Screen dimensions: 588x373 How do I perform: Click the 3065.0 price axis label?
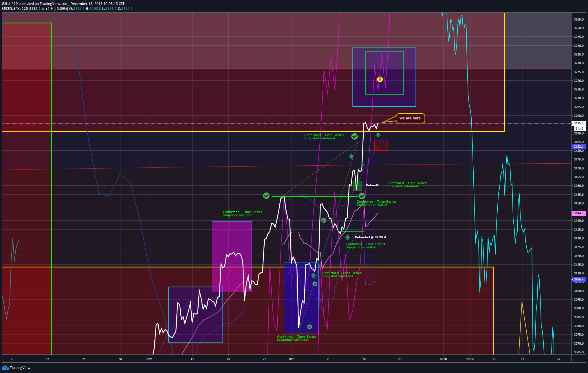(579, 352)
